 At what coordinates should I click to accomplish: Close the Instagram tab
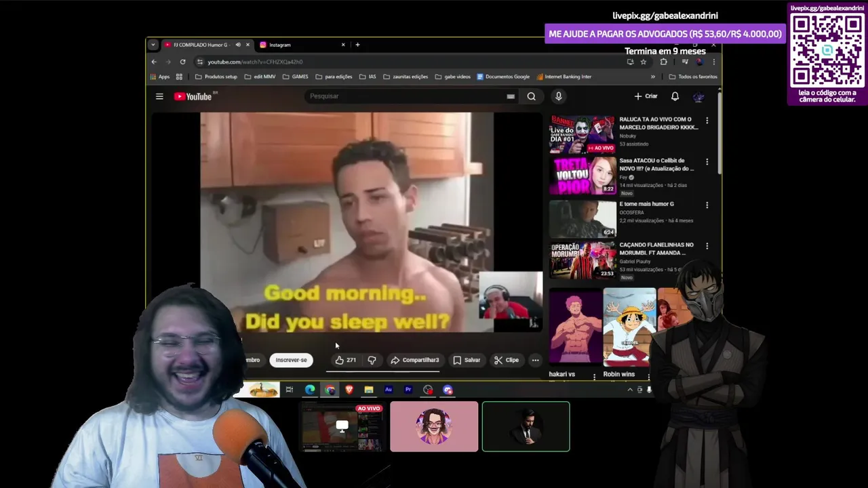pyautogui.click(x=343, y=45)
